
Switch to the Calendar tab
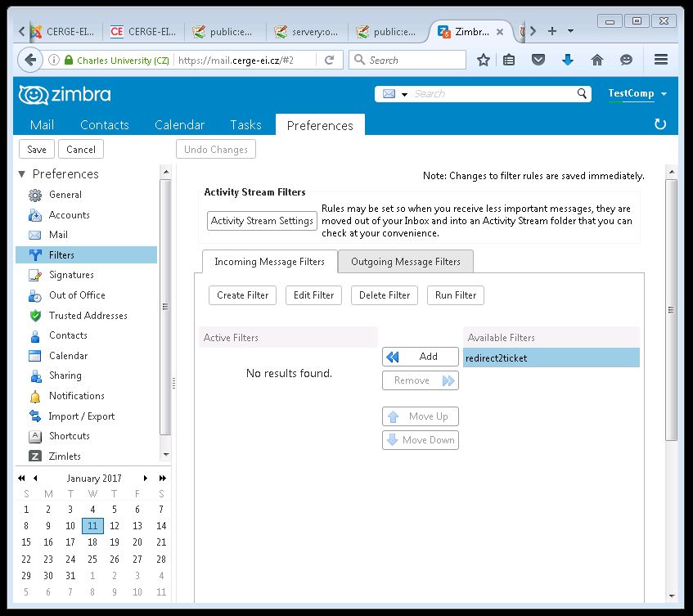pyautogui.click(x=179, y=125)
